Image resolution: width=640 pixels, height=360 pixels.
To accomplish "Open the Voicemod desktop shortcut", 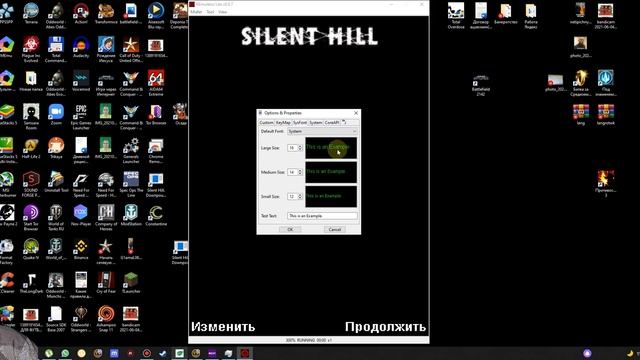I will point(81,80).
